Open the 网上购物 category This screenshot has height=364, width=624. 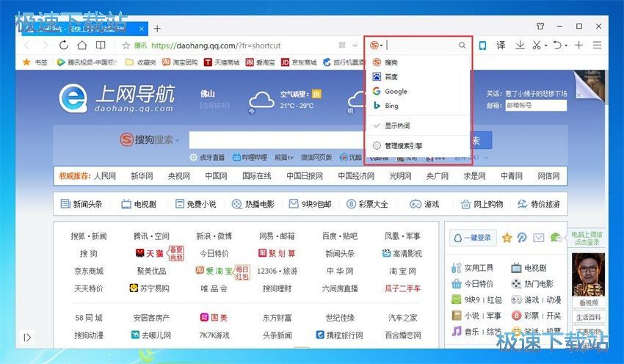[482, 204]
